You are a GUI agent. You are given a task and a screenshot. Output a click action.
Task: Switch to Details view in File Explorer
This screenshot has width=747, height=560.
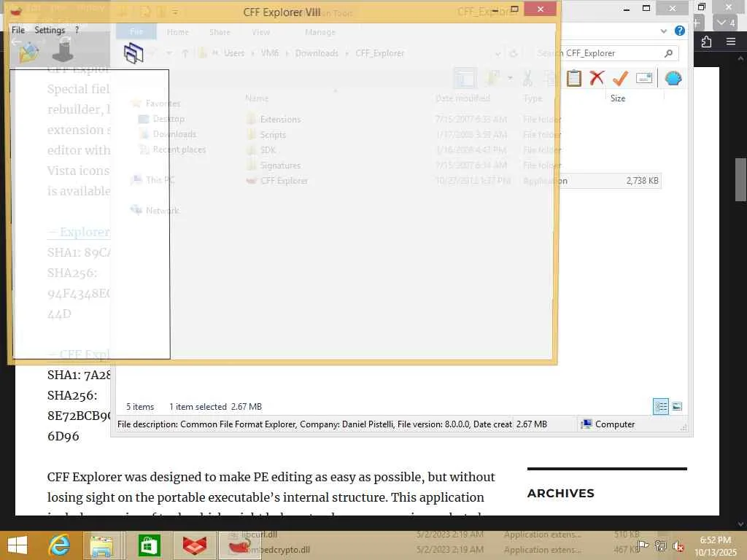pos(661,406)
